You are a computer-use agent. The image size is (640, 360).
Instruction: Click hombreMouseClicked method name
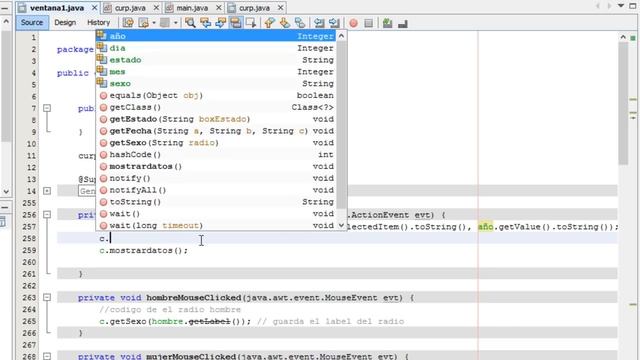point(193,298)
